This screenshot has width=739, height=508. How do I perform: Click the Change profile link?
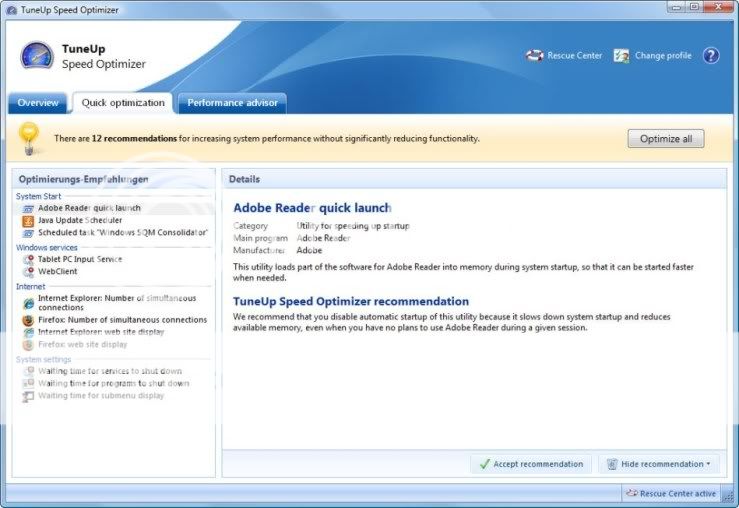(663, 56)
